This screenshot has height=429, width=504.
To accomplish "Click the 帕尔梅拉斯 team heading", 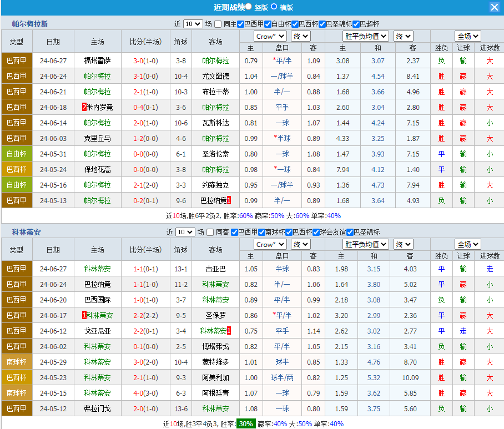I will click(x=30, y=24).
